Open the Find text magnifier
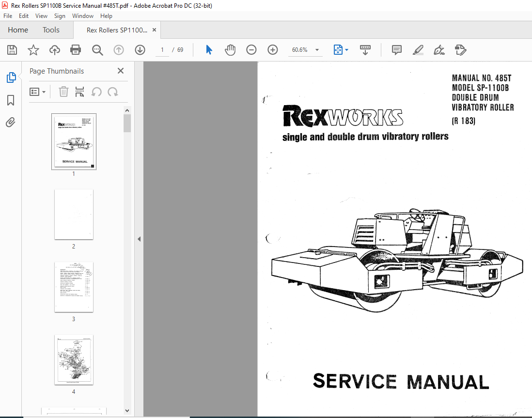The height and width of the screenshot is (418, 532). (97, 50)
